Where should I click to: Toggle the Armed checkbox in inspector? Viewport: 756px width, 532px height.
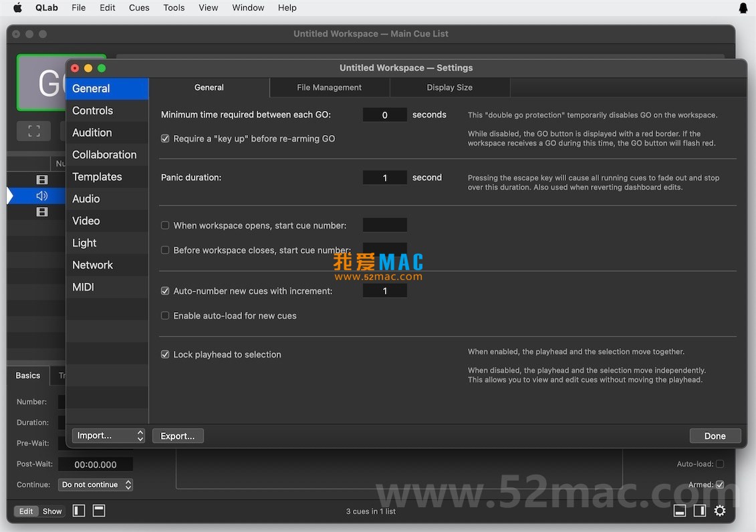pos(720,485)
